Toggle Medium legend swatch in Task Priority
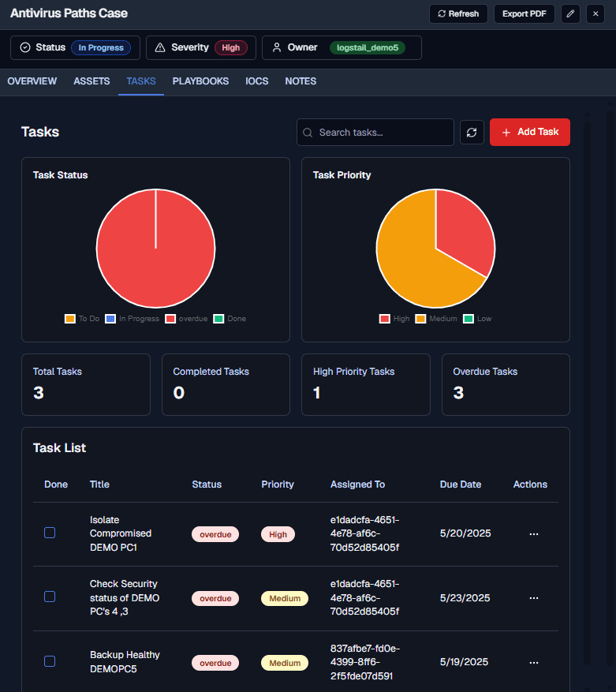This screenshot has height=692, width=616. 420,319
